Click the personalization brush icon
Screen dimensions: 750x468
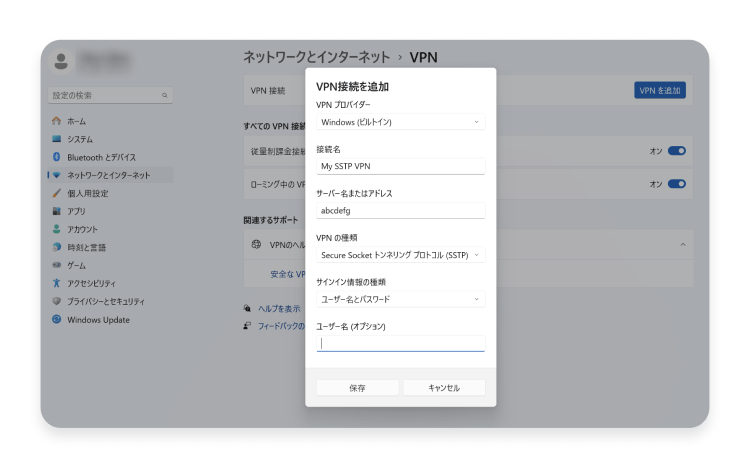click(x=56, y=193)
